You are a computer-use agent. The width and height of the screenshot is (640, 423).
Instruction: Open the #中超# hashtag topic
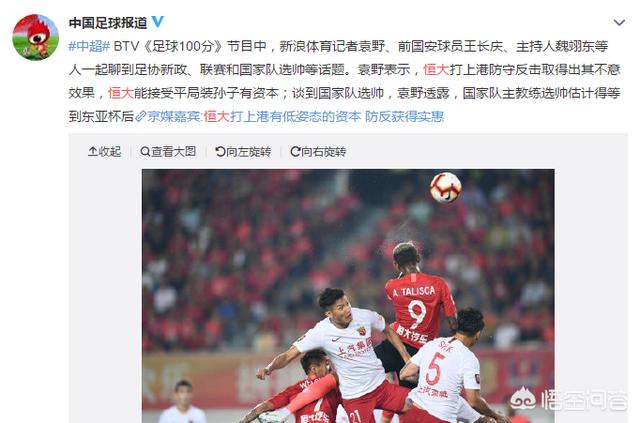tap(89, 46)
